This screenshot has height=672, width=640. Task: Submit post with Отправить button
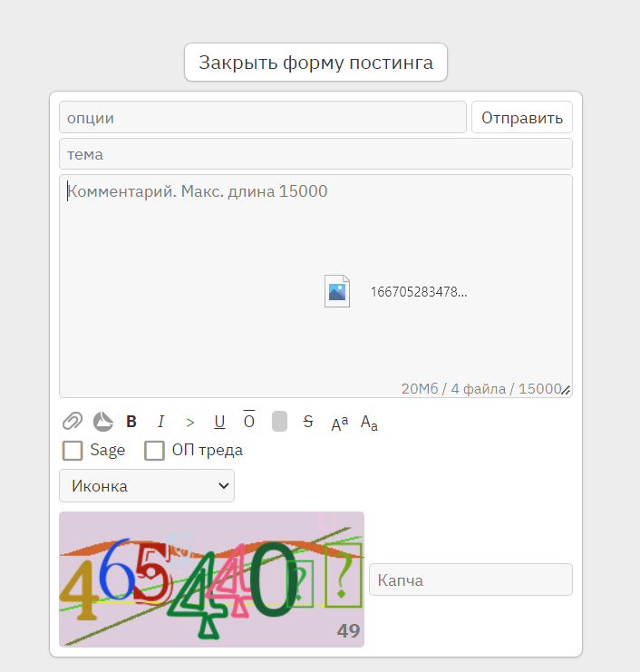pyautogui.click(x=522, y=117)
